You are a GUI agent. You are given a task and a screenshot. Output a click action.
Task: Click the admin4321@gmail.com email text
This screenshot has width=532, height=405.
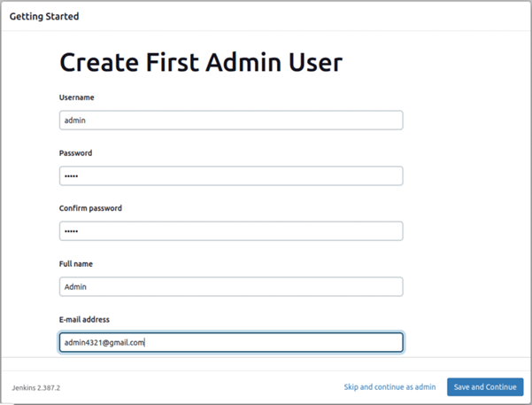tap(104, 342)
